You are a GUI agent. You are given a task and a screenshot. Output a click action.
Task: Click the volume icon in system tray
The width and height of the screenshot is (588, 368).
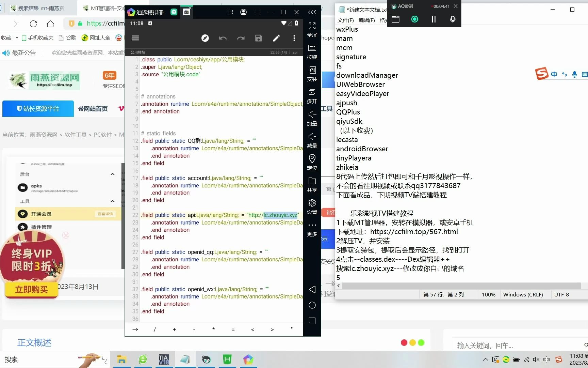pyautogui.click(x=536, y=359)
